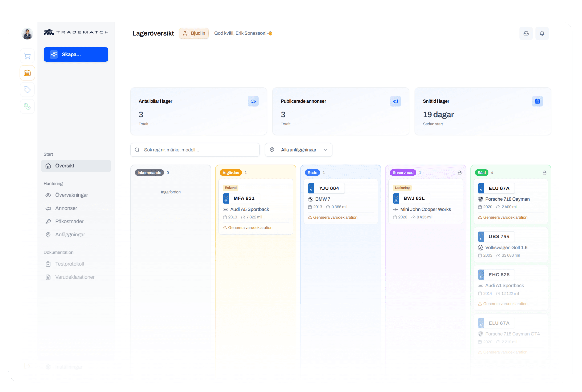Open the Skapa... create menu button
Viewport: 582px width, 392px height.
(x=76, y=54)
